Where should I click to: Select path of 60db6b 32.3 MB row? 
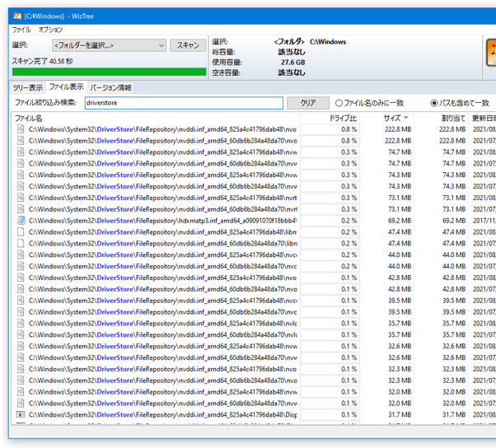pyautogui.click(x=163, y=380)
